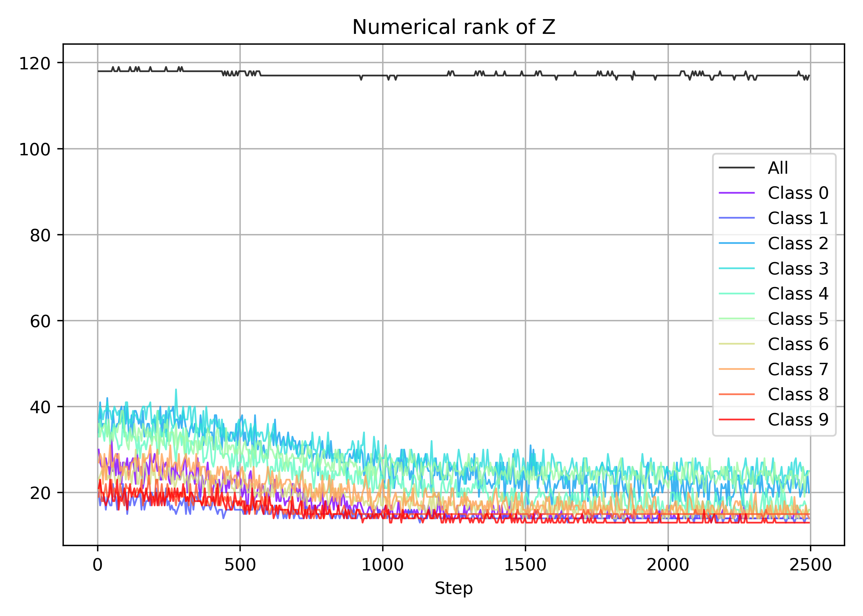Click the x-axis tick label '1500'
This screenshot has width=863, height=616.
coord(525,565)
